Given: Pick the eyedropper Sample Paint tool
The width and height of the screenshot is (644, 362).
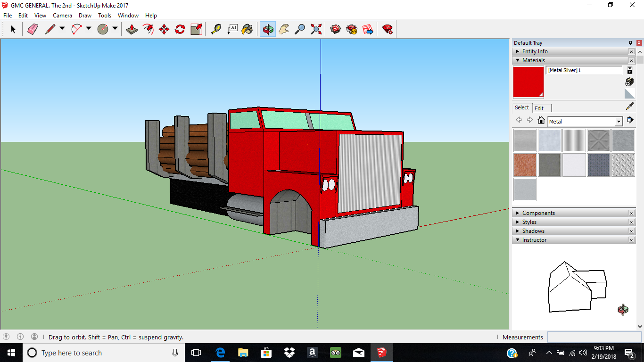Looking at the screenshot, I should [x=629, y=107].
